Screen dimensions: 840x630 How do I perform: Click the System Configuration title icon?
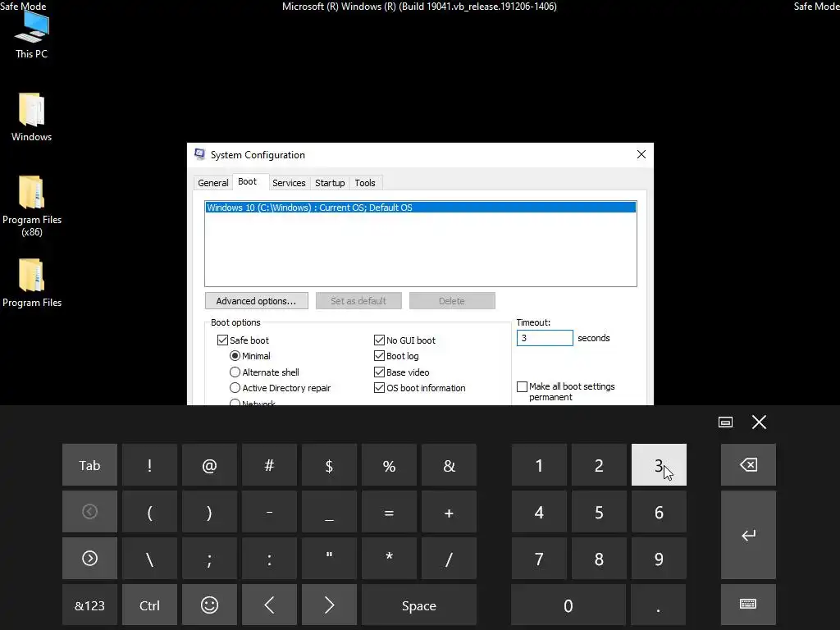(x=200, y=155)
